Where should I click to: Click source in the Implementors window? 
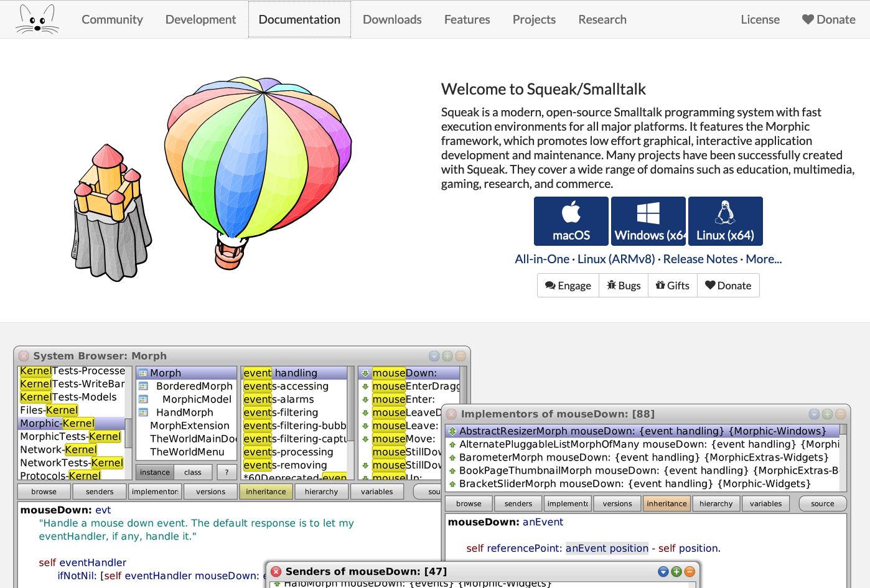click(x=822, y=503)
